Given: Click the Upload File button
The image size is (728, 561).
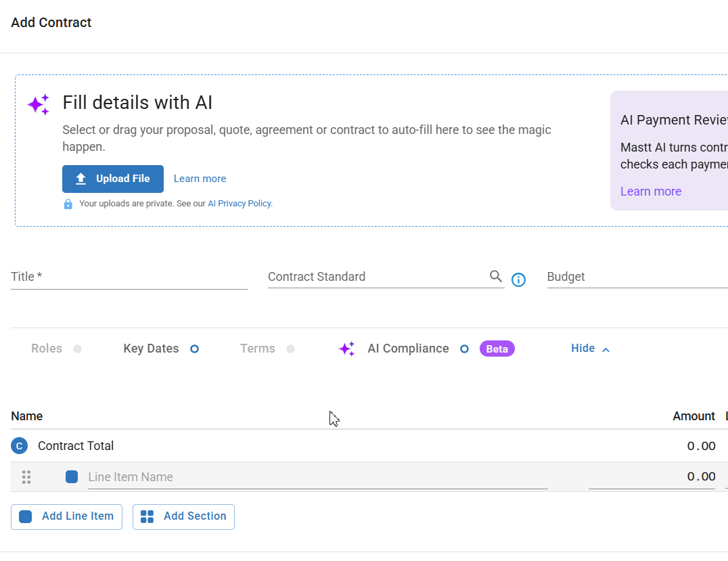Looking at the screenshot, I should coord(112,179).
